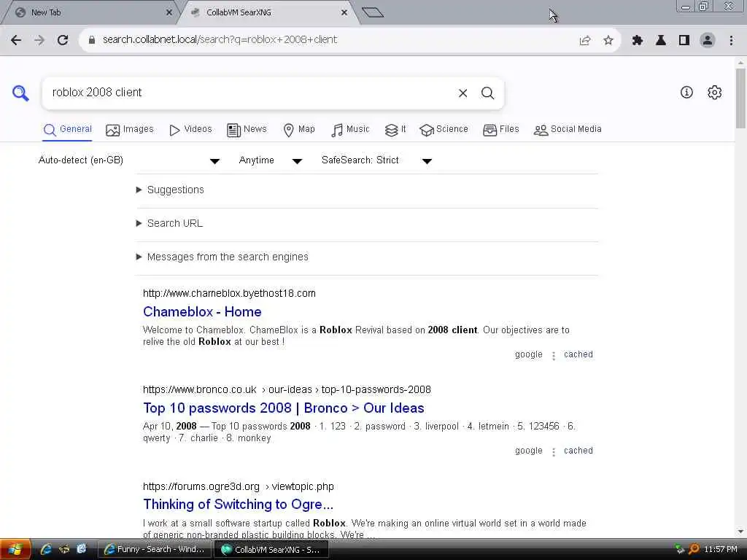The width and height of the screenshot is (747, 560).
Task: Click the forums.ogre3d.org result URL
Action: click(239, 486)
